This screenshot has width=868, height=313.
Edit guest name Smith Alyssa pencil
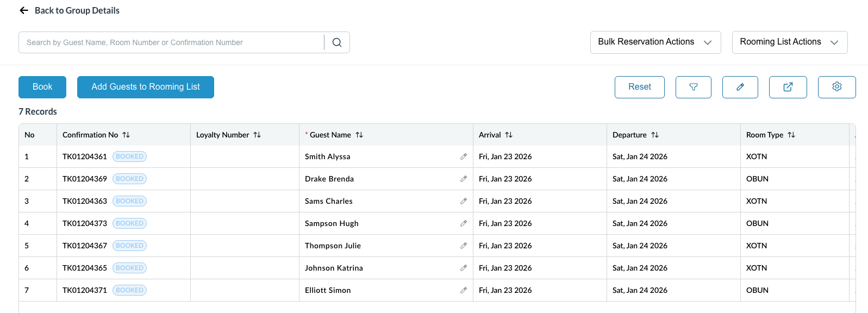[464, 156]
